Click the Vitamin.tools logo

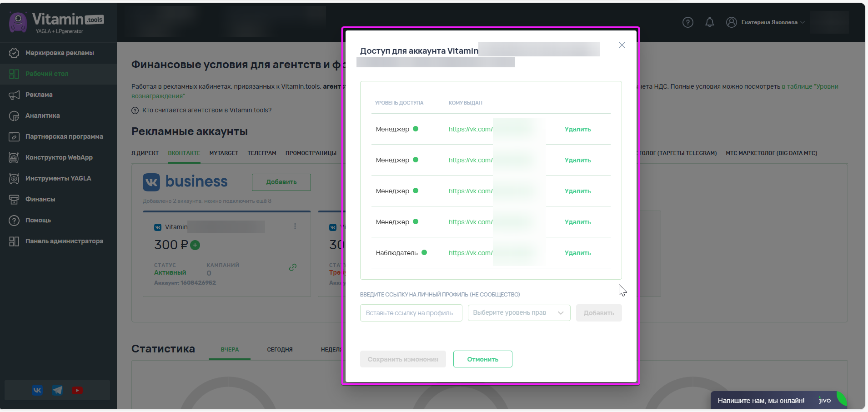[x=57, y=22]
